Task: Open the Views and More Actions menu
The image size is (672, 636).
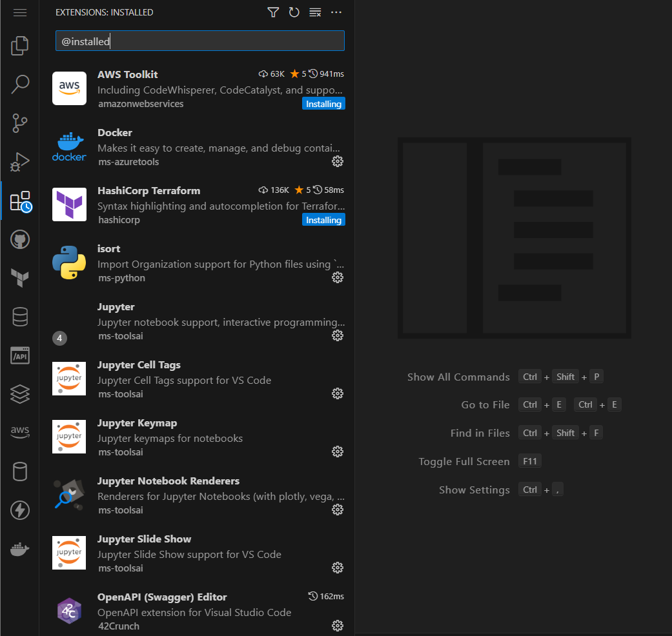Action: 336,12
